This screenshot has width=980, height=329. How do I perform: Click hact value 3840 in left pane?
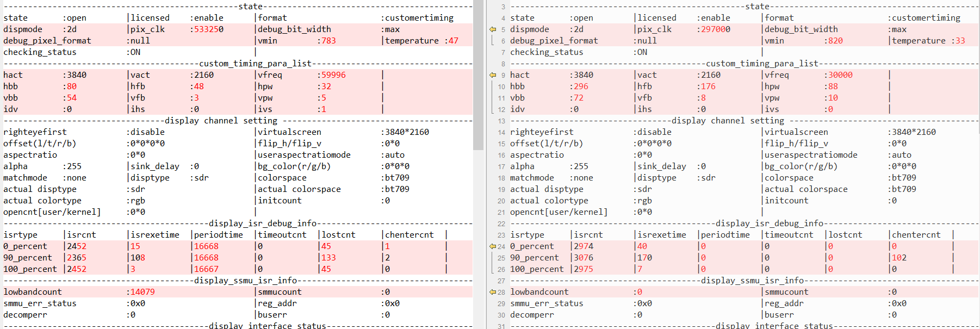pyautogui.click(x=77, y=75)
